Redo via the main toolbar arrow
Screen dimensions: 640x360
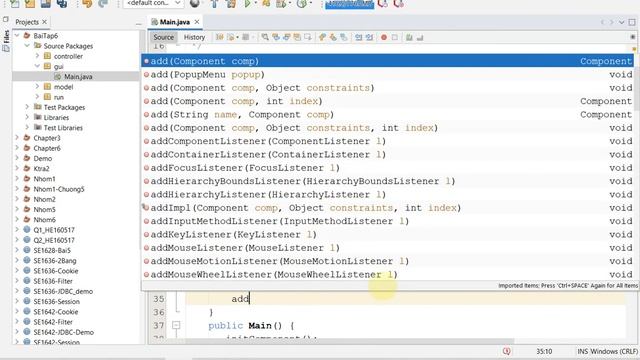(x=103, y=4)
